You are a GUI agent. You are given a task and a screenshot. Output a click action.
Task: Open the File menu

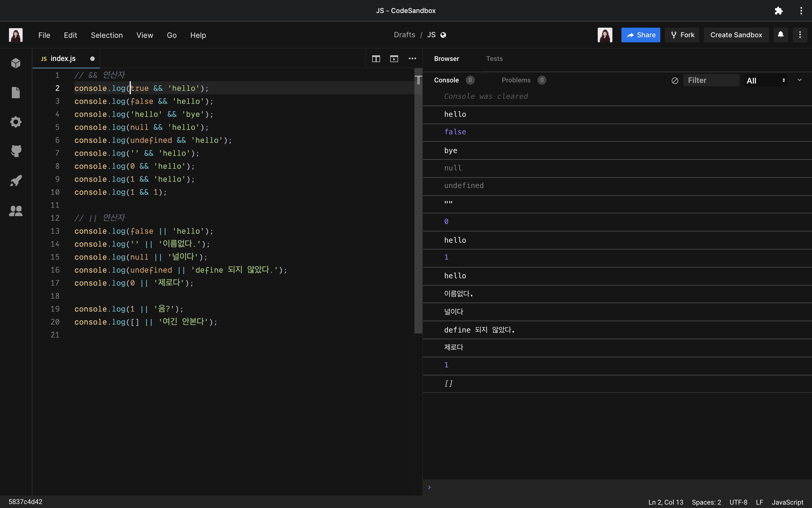(x=44, y=35)
